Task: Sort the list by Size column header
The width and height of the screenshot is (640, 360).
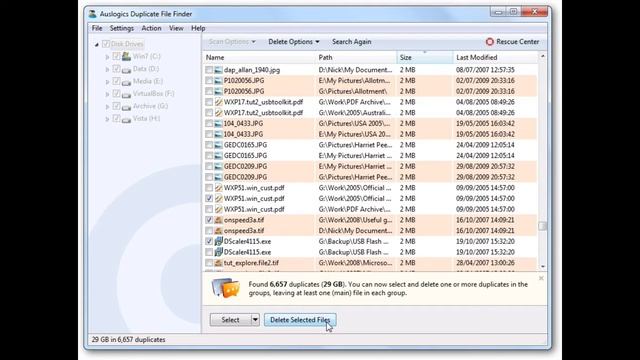Action: point(424,58)
